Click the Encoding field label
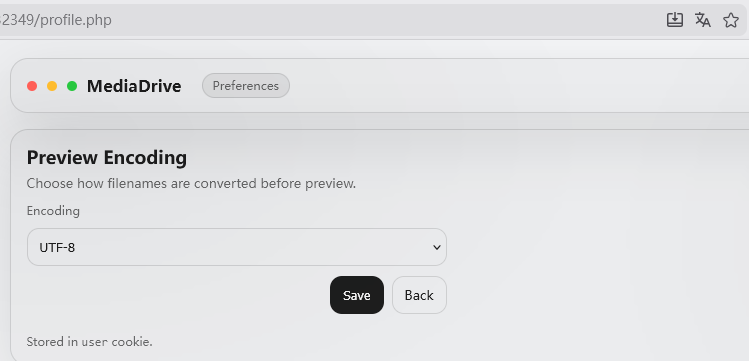The image size is (749, 361). click(x=53, y=211)
